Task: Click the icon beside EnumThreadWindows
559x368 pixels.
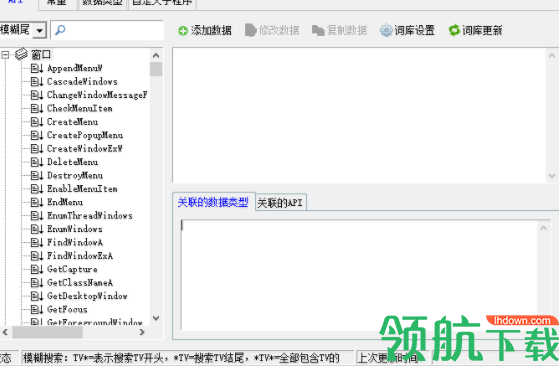Action: (x=37, y=216)
